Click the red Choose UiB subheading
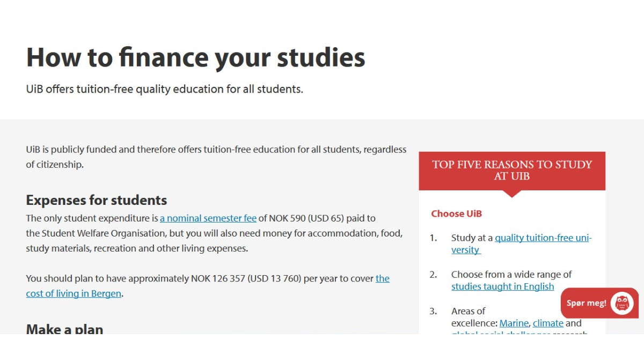Viewport: 644px width, 362px height. 456,213
